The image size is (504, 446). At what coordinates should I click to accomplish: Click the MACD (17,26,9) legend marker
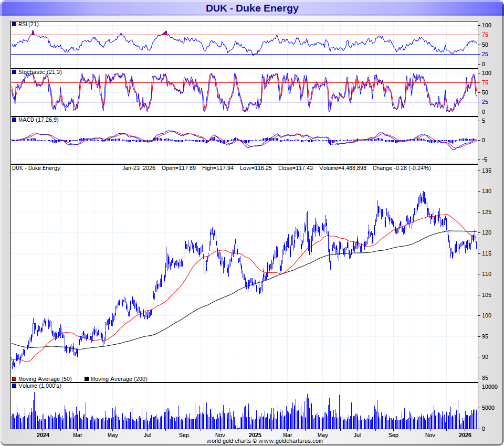(x=14, y=120)
